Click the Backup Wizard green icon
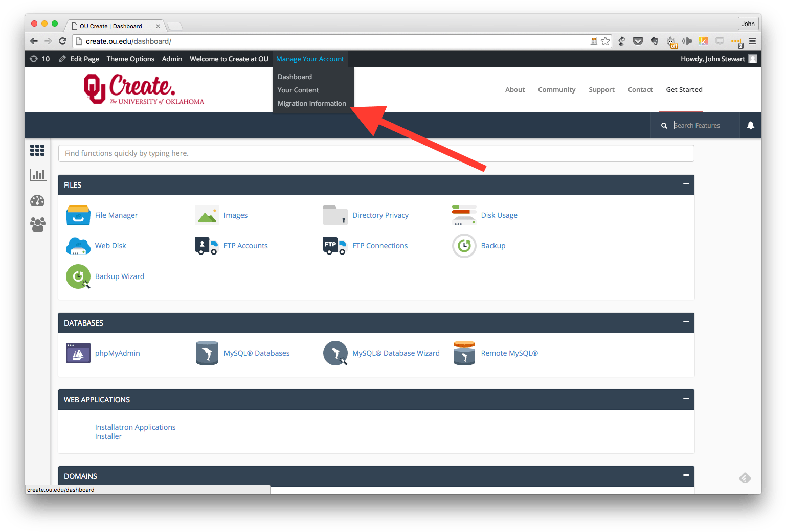Image resolution: width=786 pixels, height=532 pixels. click(78, 276)
